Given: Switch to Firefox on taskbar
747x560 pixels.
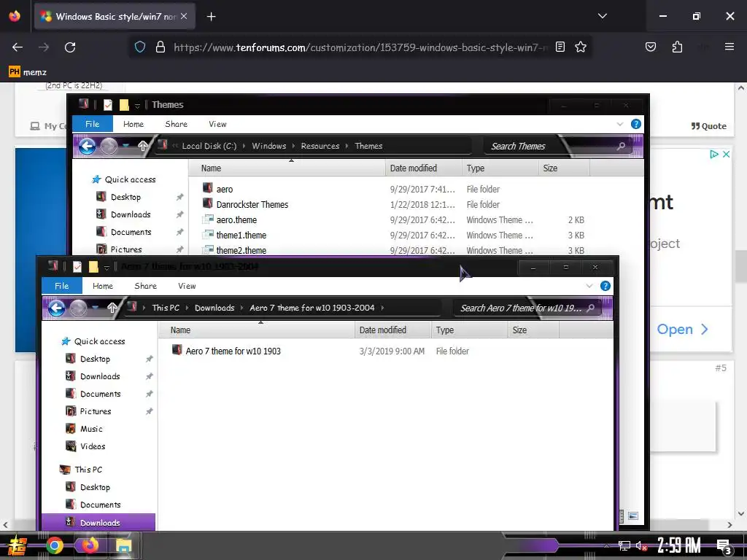Looking at the screenshot, I should coord(90,545).
